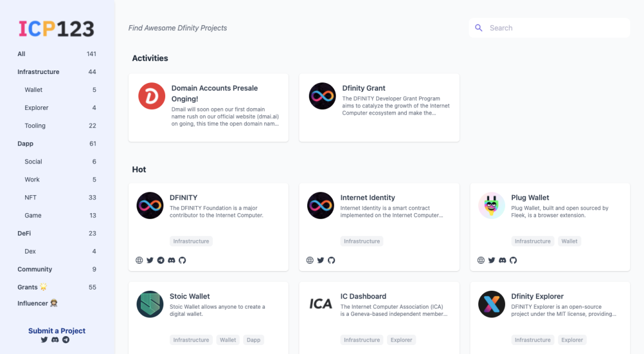Screen dimensions: 644x354
Task: Focus the Search input field
Action: coord(550,28)
